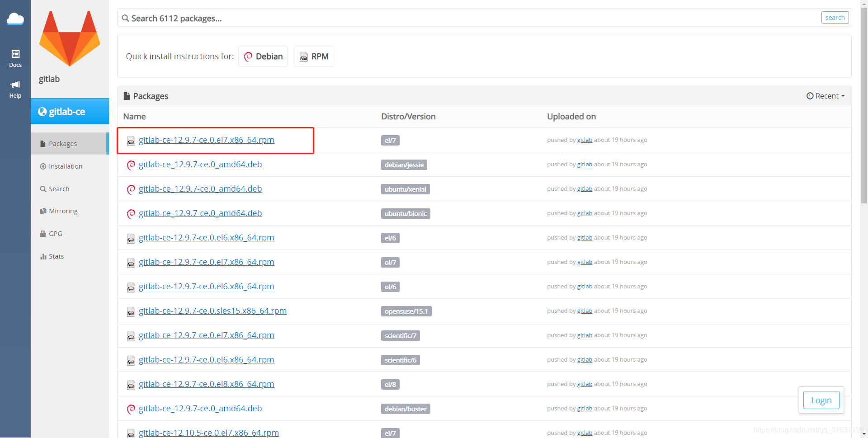Click Debian swirl icon in ubuntu/xenial row
Viewport: 868px width, 438px height.
pos(131,189)
